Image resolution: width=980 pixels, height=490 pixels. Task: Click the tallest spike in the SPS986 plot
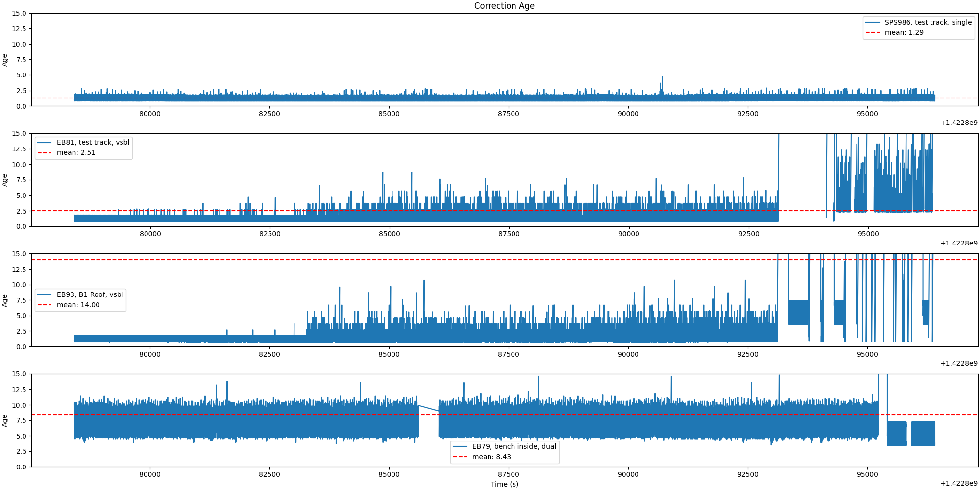[x=662, y=77]
